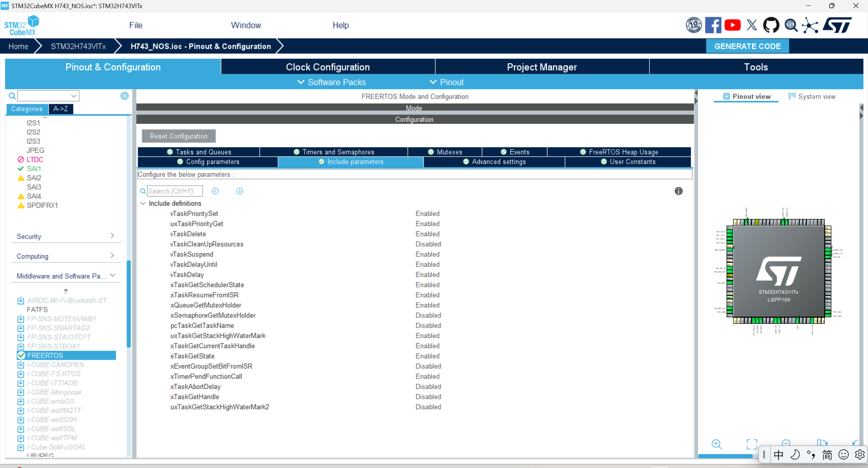Open the ST community network icon
Viewport: 868px width, 468px height.
point(810,25)
